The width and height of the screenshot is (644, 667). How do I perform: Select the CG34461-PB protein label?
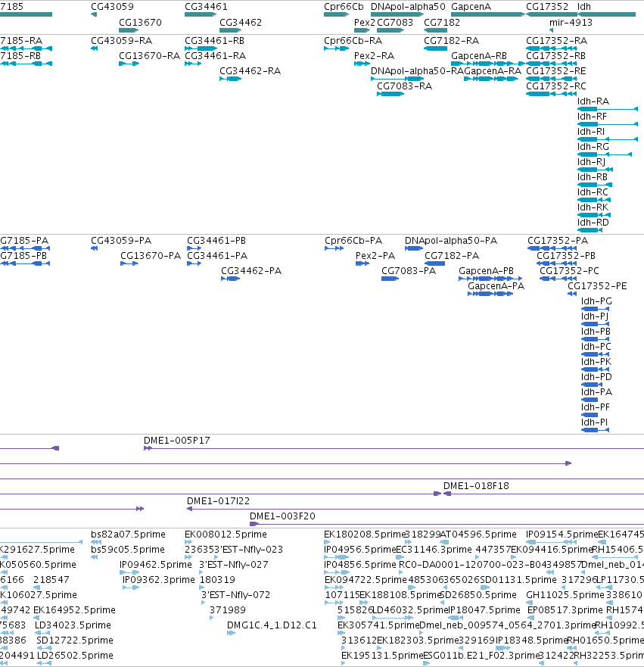[x=216, y=241]
